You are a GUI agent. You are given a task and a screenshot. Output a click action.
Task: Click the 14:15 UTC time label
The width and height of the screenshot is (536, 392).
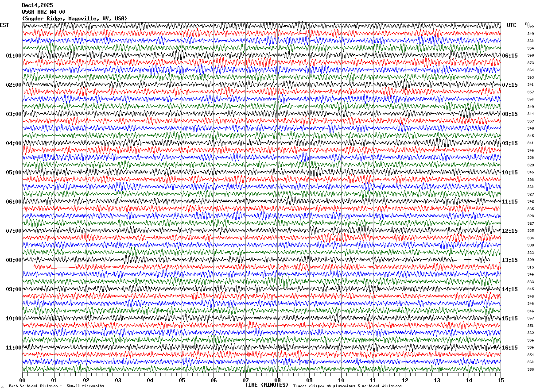click(509, 289)
